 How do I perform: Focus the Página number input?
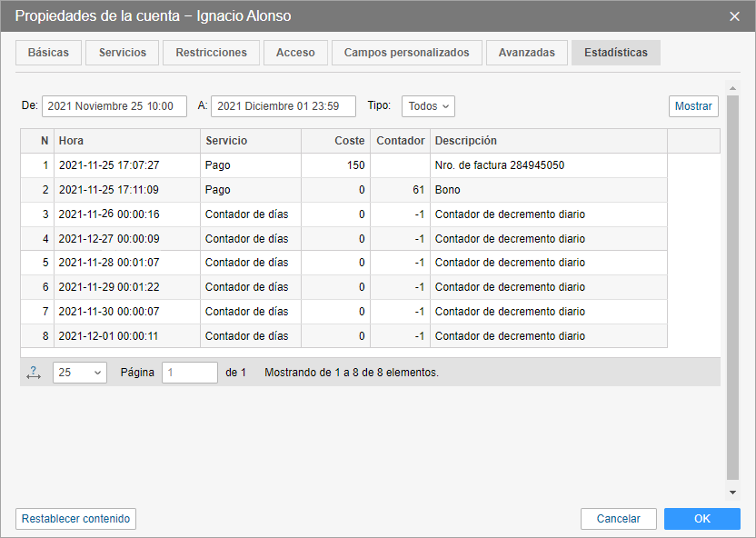(189, 373)
